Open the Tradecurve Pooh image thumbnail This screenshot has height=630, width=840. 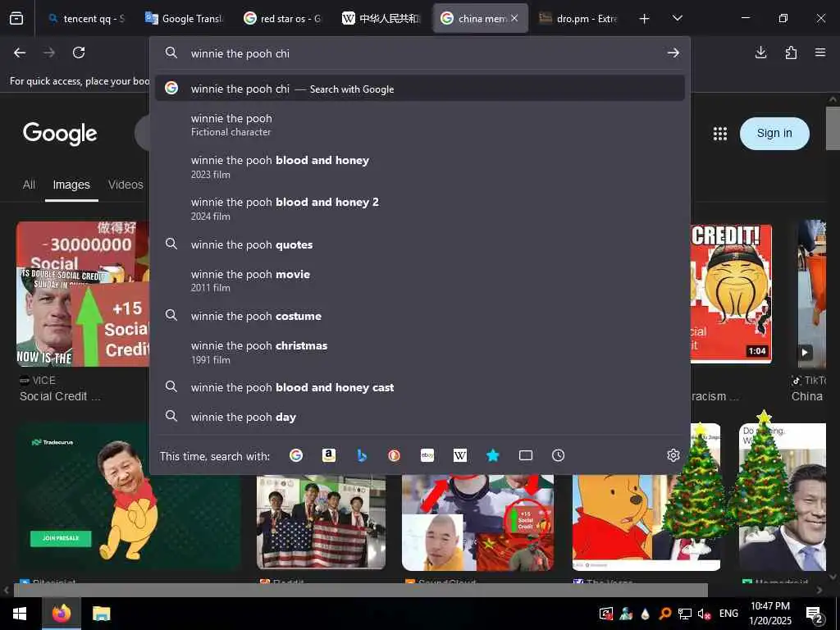[129, 497]
